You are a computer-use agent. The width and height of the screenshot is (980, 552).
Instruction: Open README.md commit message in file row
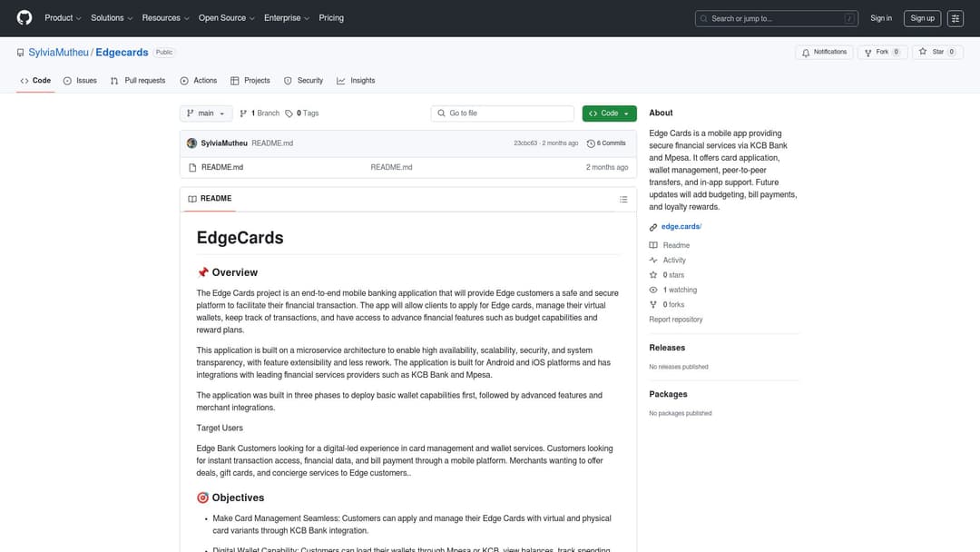(391, 168)
